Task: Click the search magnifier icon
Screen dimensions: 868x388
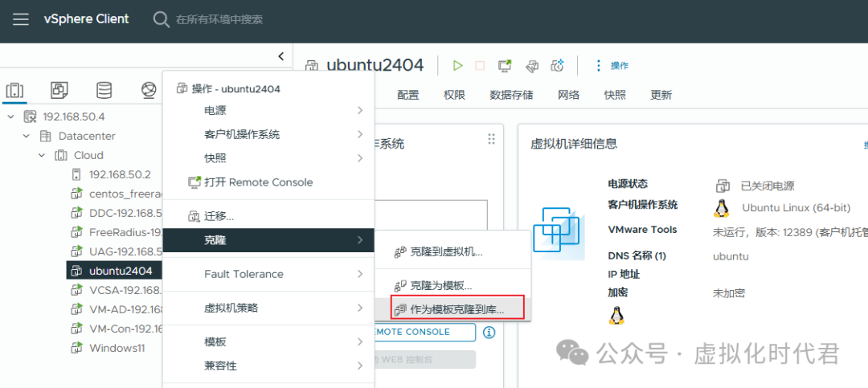Action: [x=161, y=19]
